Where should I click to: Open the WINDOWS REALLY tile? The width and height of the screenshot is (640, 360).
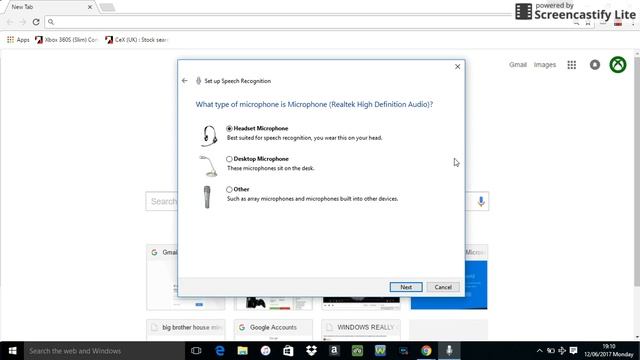coord(361,329)
